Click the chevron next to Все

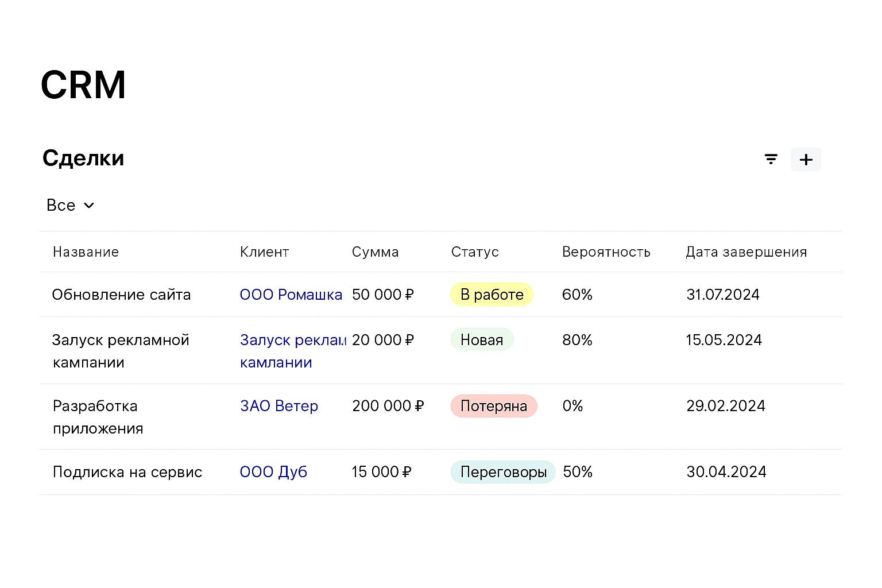(x=89, y=205)
